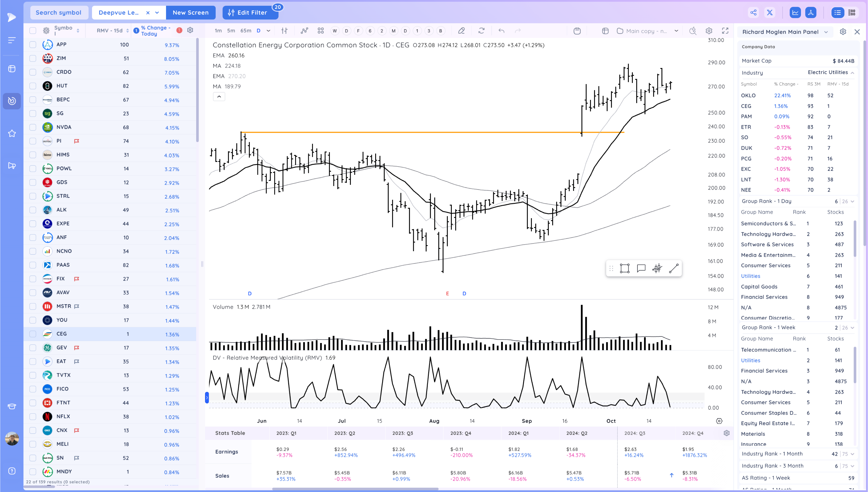Screen dimensions: 868x492
Task: Select the 5m timeframe
Action: point(231,31)
